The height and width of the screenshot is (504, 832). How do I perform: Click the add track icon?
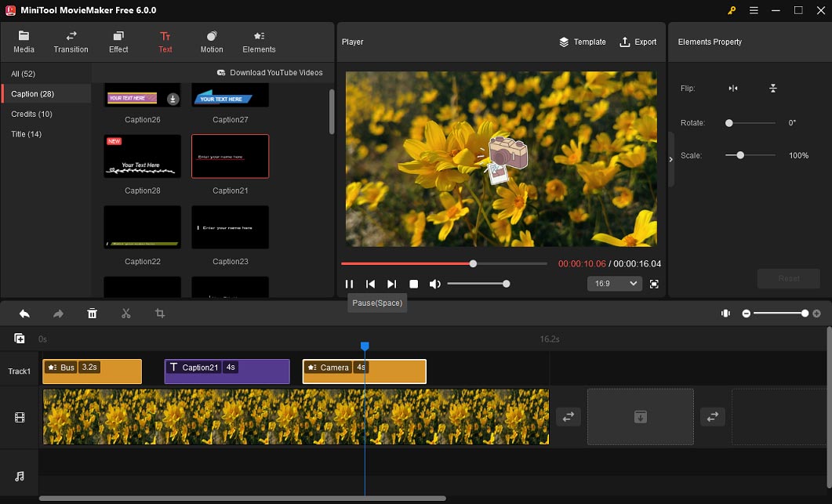(x=20, y=339)
